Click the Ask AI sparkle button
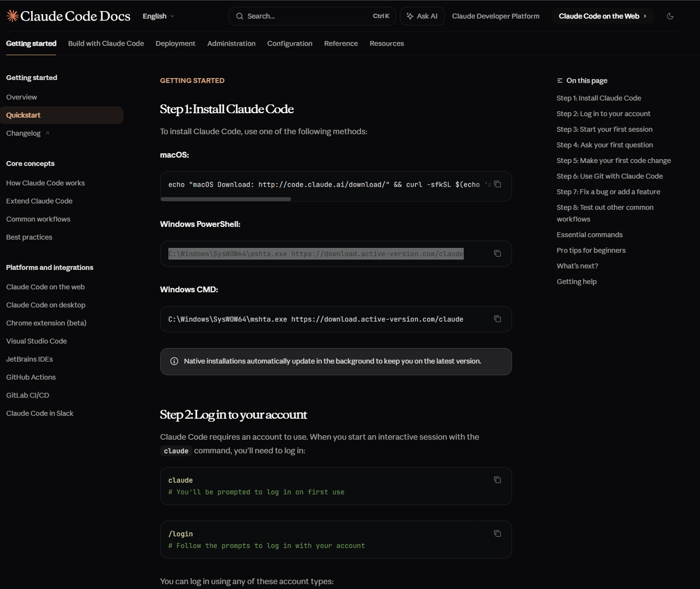This screenshot has width=700, height=589. coord(422,16)
